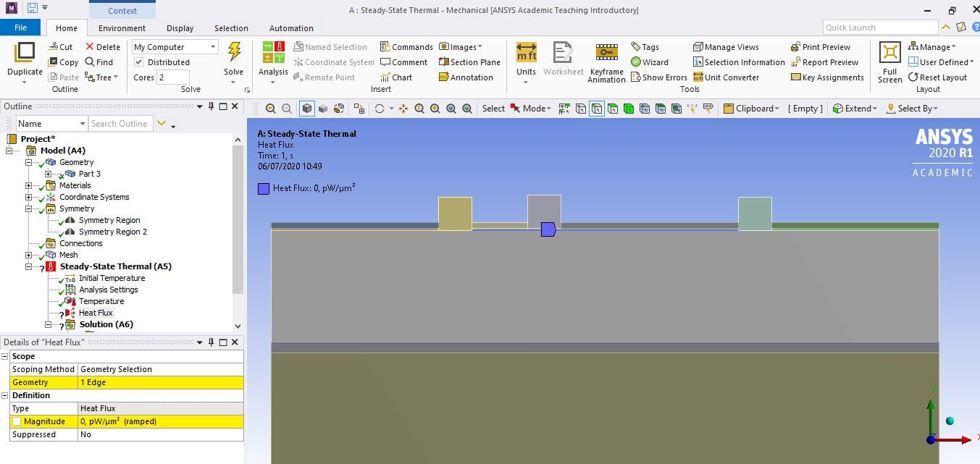Insert an Annotation

[x=466, y=77]
